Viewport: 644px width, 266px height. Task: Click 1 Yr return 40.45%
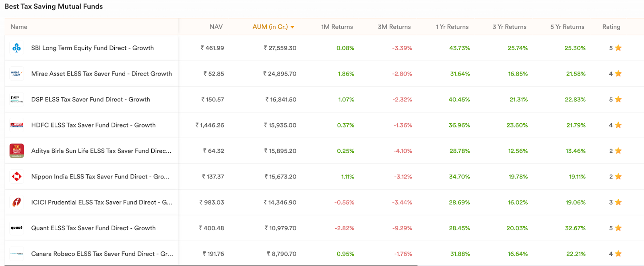click(459, 99)
